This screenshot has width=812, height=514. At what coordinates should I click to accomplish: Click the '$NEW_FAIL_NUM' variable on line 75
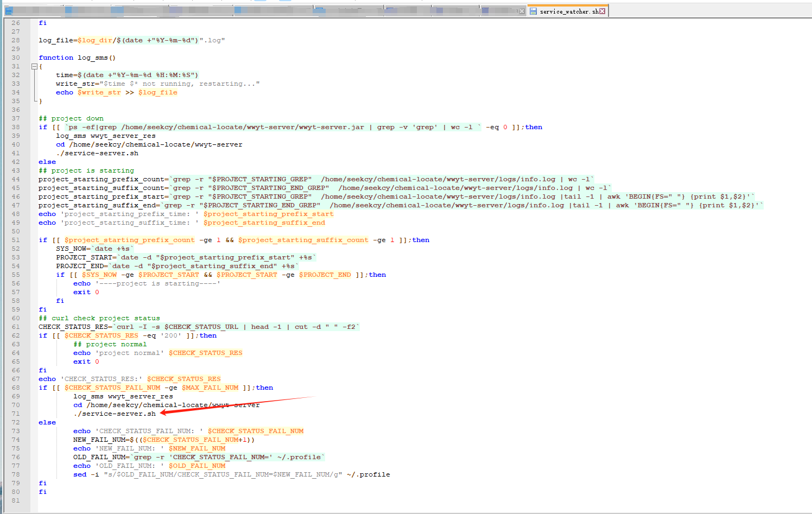point(197,448)
